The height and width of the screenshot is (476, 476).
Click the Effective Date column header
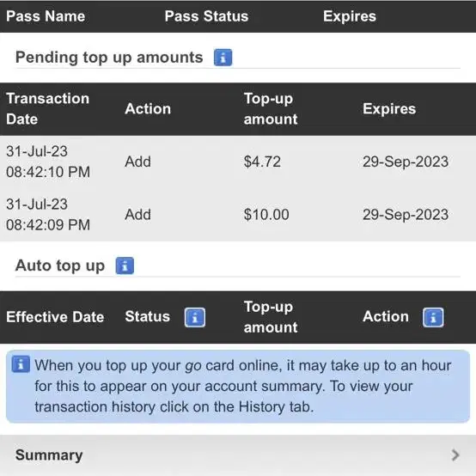pyautogui.click(x=55, y=317)
